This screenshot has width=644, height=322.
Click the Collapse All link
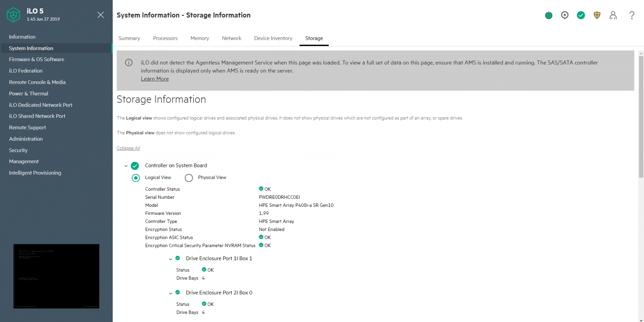[128, 148]
